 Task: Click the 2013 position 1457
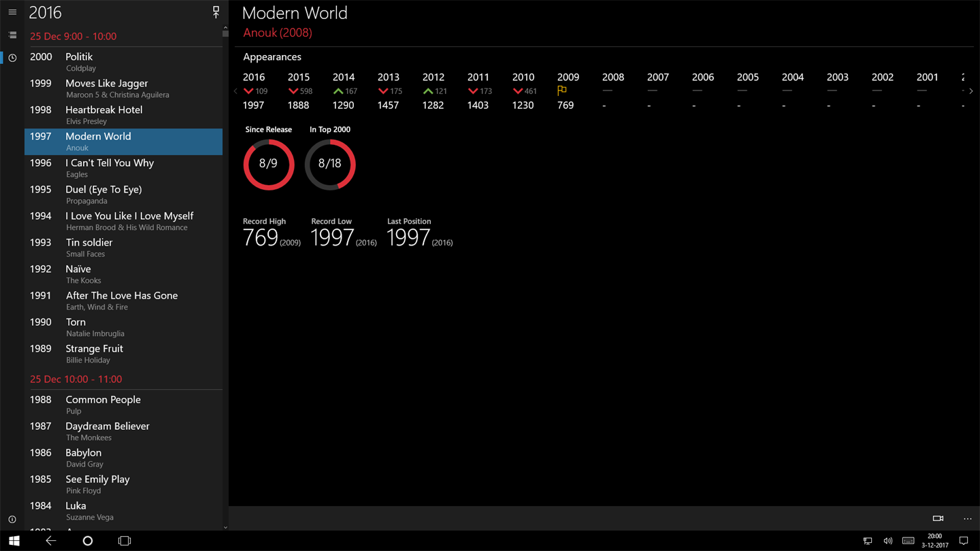389,105
